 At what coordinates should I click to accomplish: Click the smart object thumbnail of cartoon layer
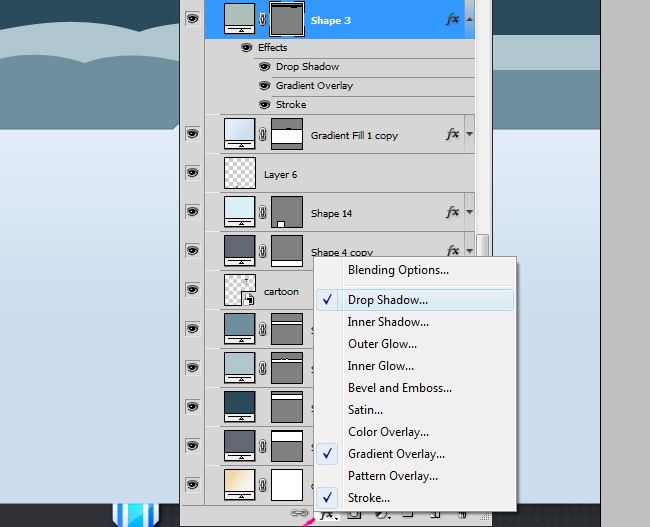[x=240, y=290]
